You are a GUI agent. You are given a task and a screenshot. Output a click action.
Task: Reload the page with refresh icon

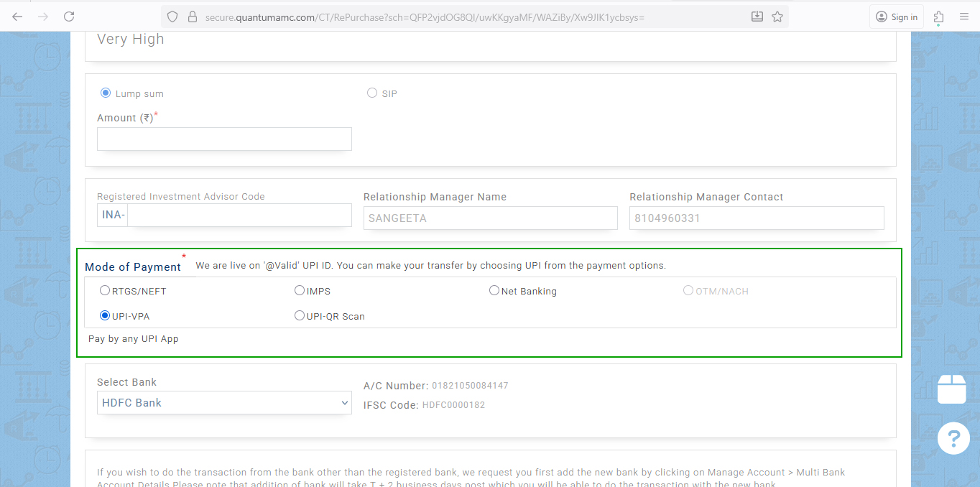(x=69, y=17)
